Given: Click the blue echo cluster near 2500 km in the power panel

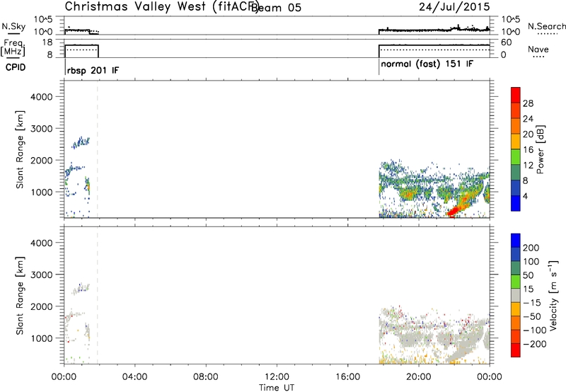Looking at the screenshot, I should point(81,142).
